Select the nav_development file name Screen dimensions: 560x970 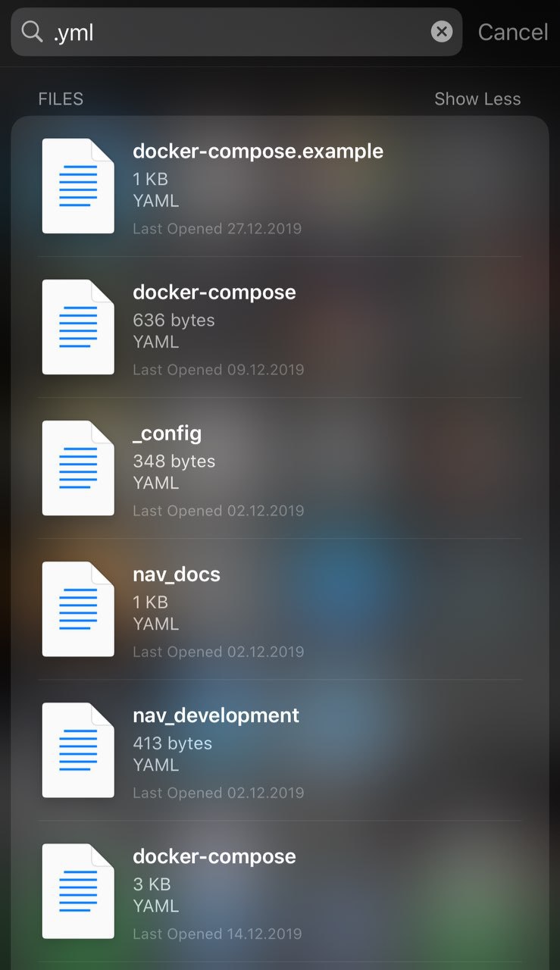coord(216,715)
